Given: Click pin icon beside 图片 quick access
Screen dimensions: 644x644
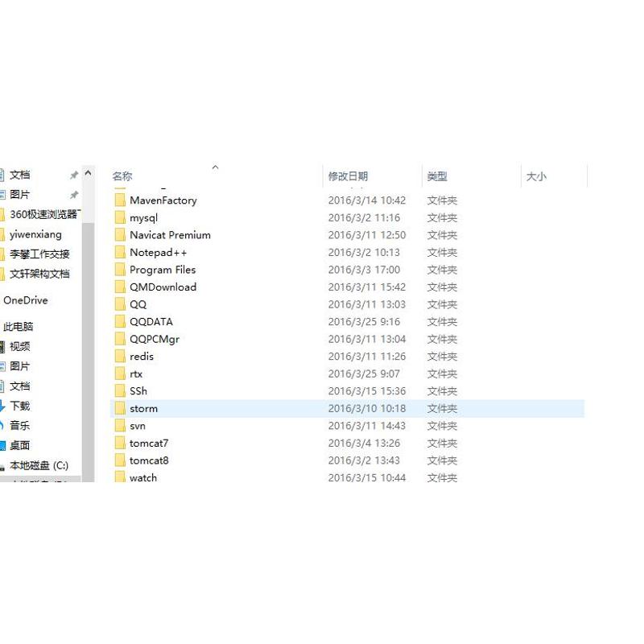Looking at the screenshot, I should tap(74, 195).
